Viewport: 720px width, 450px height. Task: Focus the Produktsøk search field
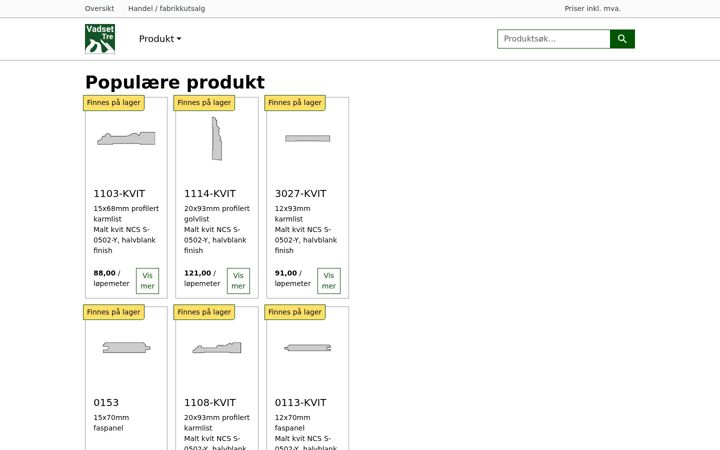(554, 39)
